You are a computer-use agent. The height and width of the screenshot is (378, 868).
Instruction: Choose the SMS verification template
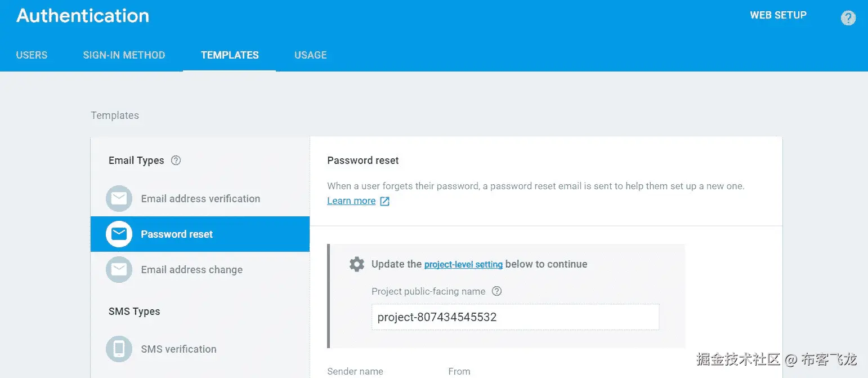click(x=200, y=349)
